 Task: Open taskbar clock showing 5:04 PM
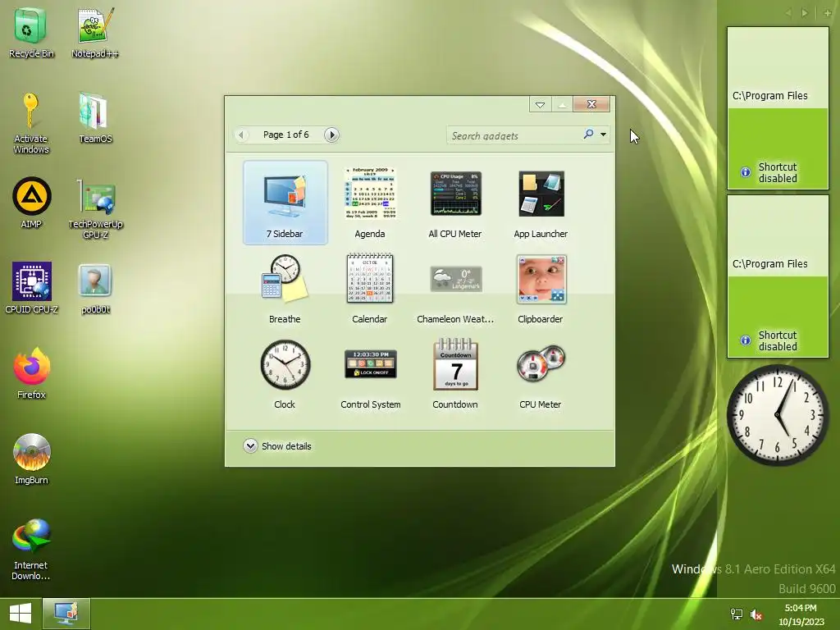pos(801,614)
